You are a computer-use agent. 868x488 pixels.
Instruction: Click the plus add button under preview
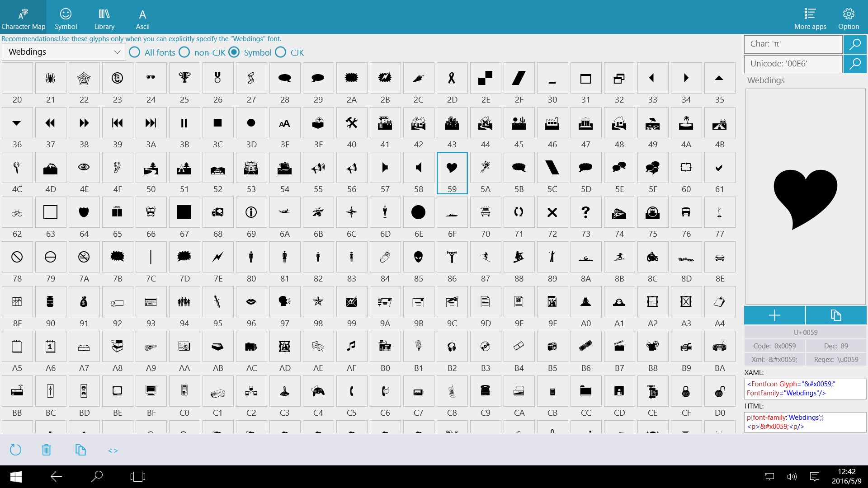coord(774,315)
